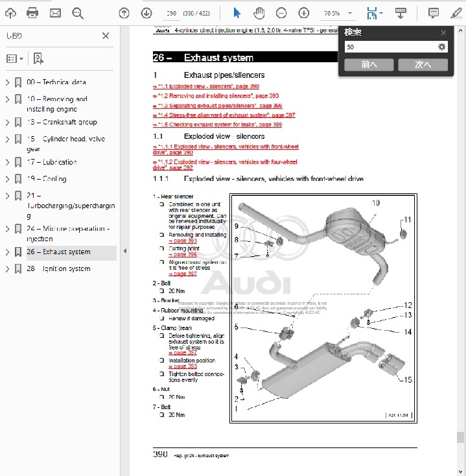Activate the hand pan tool
Image resolution: width=466 pixels, height=476 pixels.
point(259,14)
